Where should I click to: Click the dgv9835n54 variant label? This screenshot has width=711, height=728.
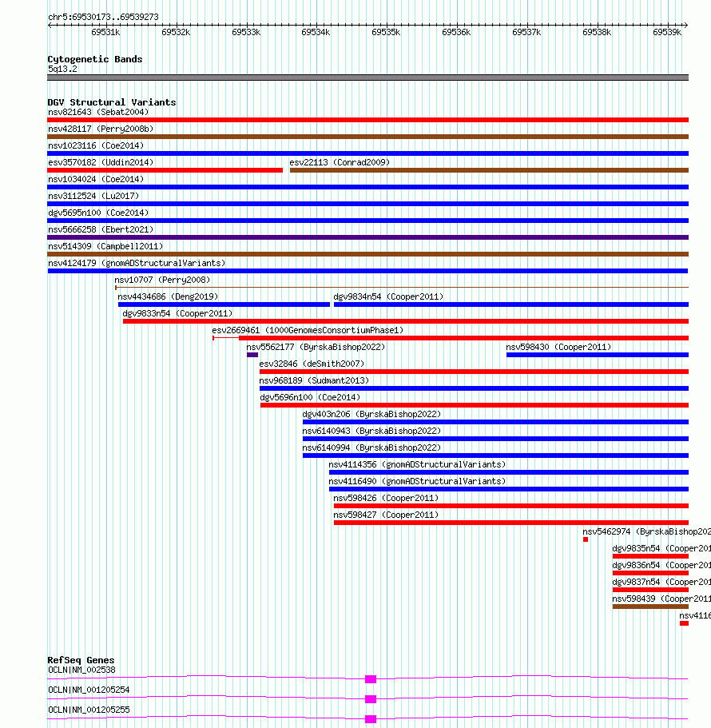point(661,548)
